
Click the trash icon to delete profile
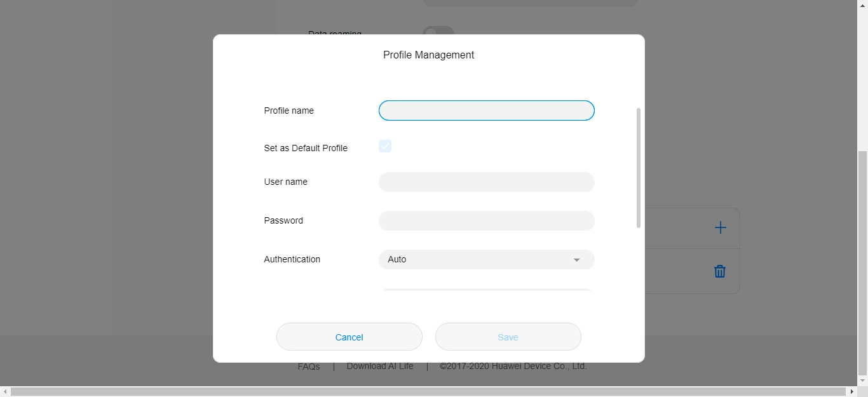(720, 271)
